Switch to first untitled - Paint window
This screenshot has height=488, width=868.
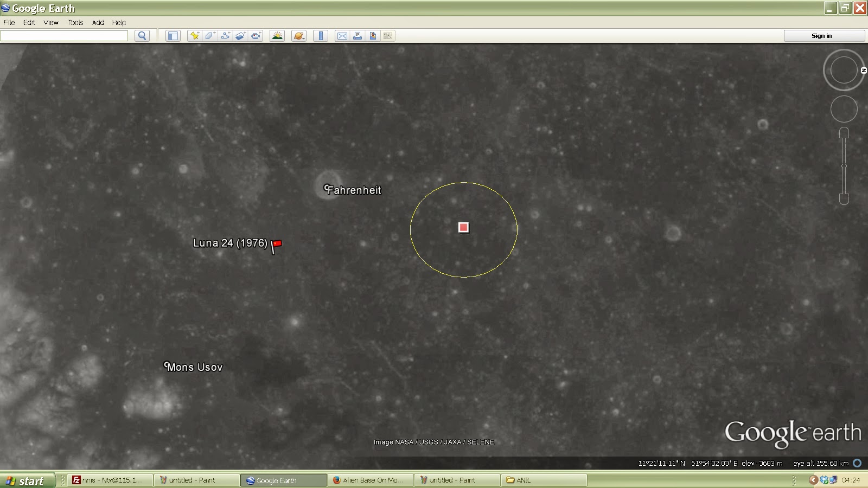(197, 480)
